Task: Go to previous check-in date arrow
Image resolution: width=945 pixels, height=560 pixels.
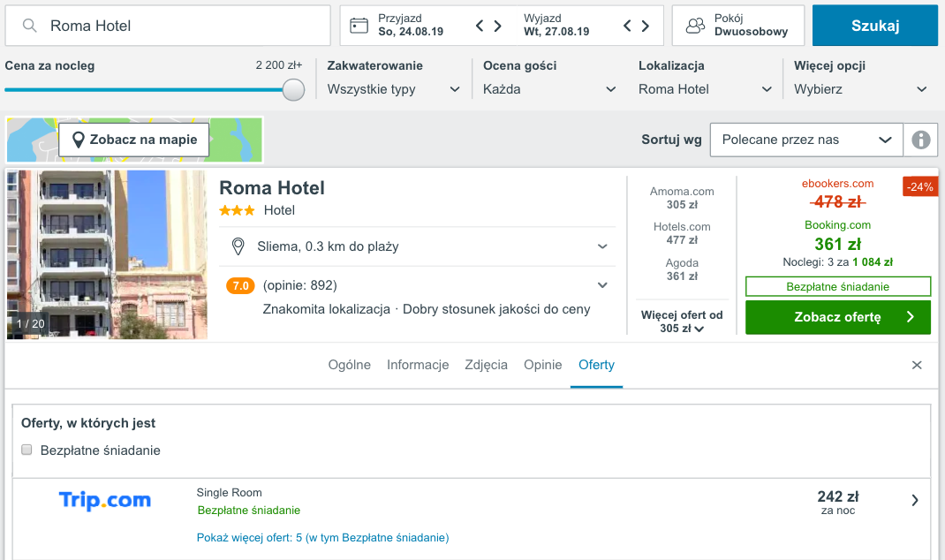Action: pyautogui.click(x=480, y=26)
